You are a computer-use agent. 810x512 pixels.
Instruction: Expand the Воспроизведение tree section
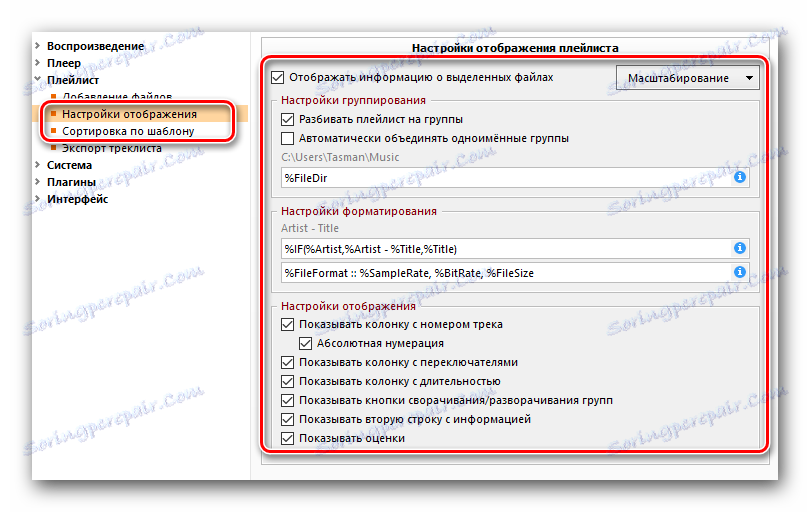coord(38,46)
